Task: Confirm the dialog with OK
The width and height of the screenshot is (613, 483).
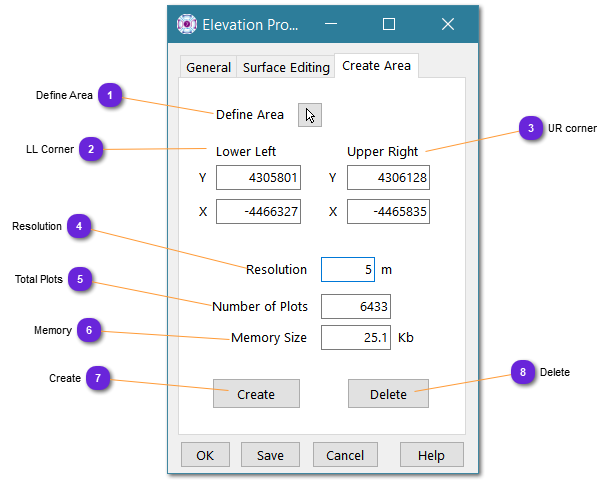Action: pos(205,455)
